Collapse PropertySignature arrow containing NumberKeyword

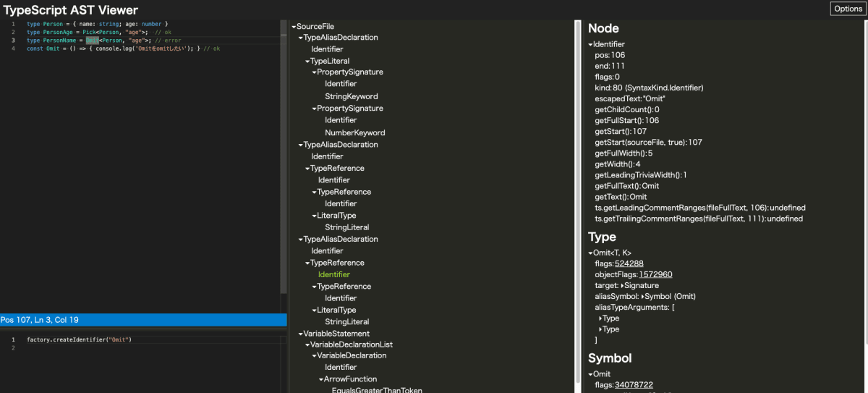(315, 109)
